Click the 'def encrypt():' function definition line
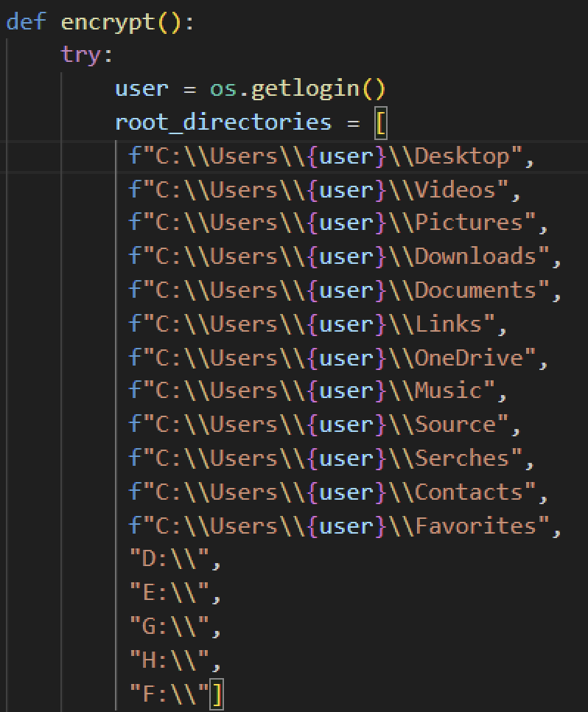Viewport: 588px width, 712px height. point(100,22)
